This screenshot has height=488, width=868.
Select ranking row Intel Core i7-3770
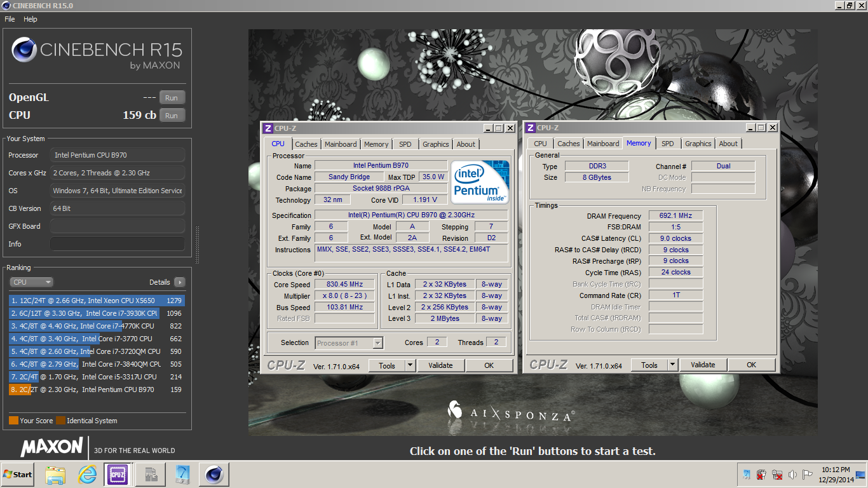(96, 339)
